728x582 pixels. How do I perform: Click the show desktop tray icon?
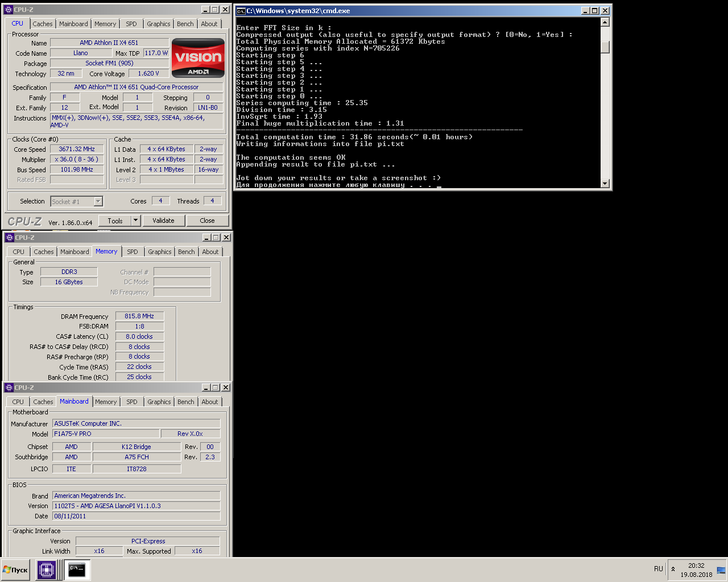pyautogui.click(x=721, y=570)
